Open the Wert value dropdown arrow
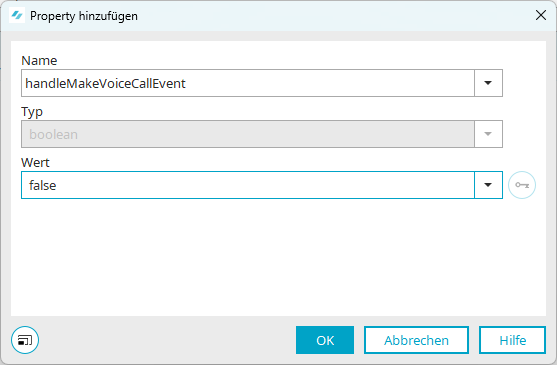 [488, 185]
